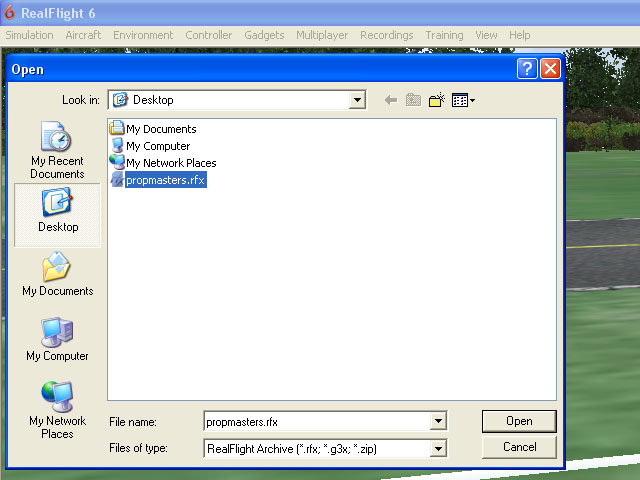This screenshot has width=640, height=480.
Task: Create a new folder with toolbar icon
Action: click(436, 100)
